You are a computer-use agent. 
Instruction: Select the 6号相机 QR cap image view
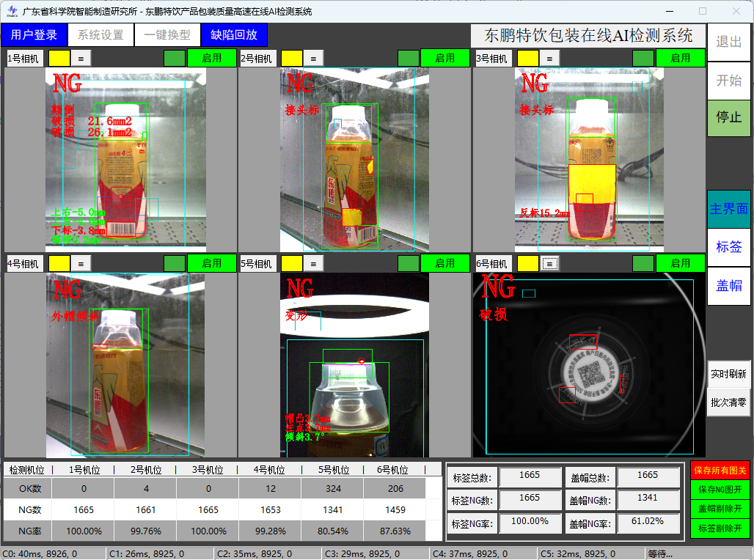tap(589, 365)
